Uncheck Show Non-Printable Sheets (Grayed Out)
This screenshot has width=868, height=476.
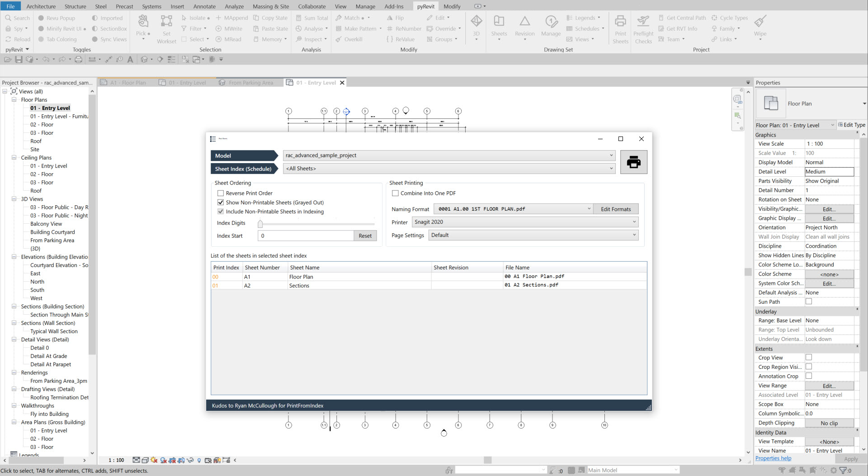[221, 203]
